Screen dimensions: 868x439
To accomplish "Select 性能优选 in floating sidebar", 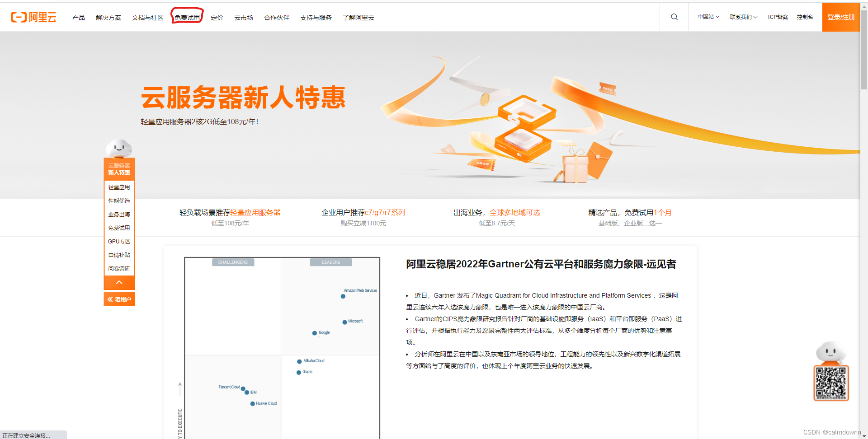I will coord(119,201).
